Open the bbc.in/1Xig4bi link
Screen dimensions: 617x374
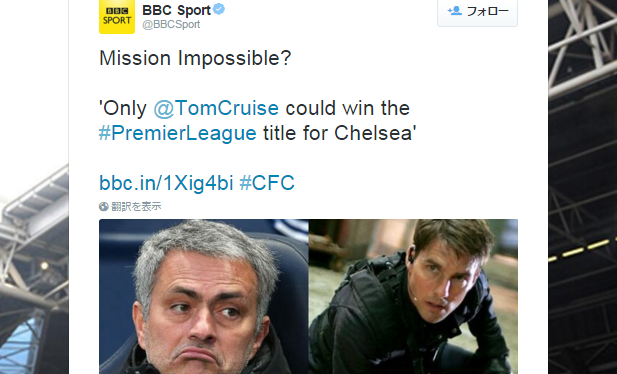166,183
